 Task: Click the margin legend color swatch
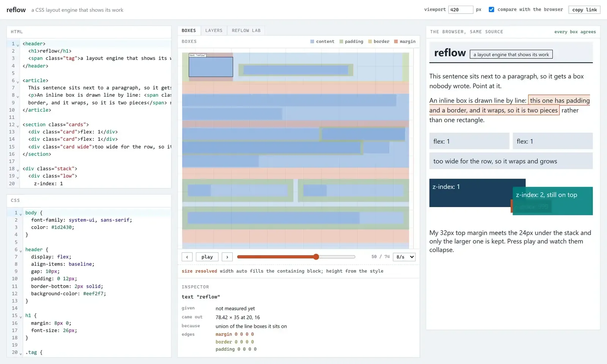tap(396, 41)
